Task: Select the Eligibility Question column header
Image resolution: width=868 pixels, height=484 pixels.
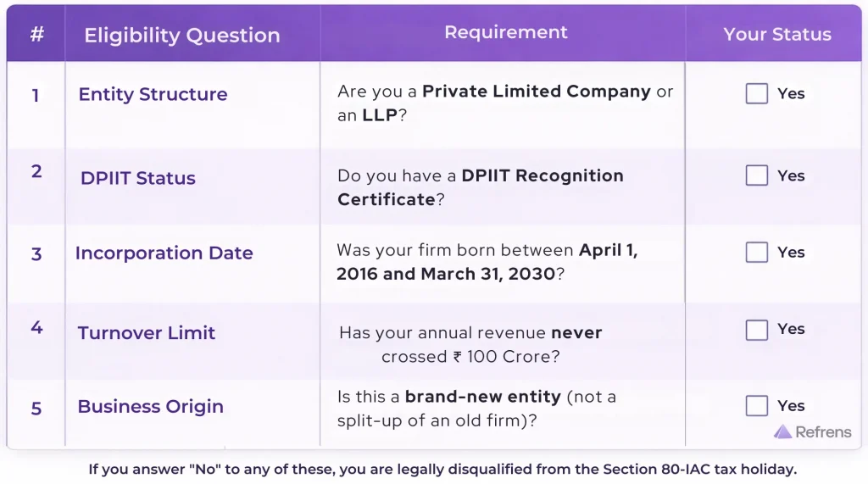Action: click(x=181, y=36)
